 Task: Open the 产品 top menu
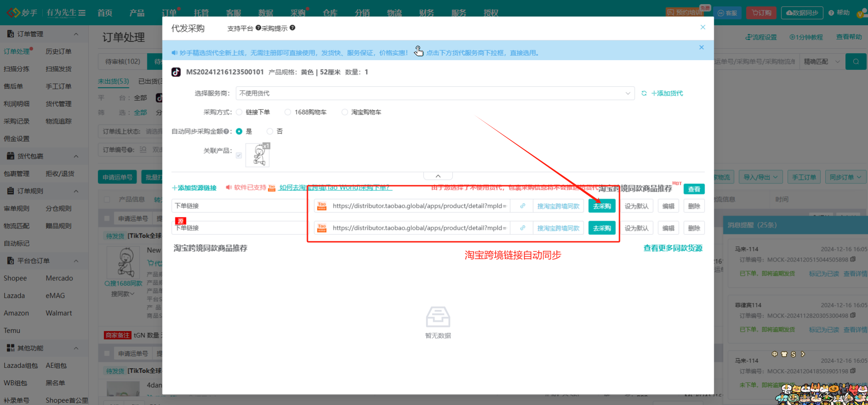(137, 13)
